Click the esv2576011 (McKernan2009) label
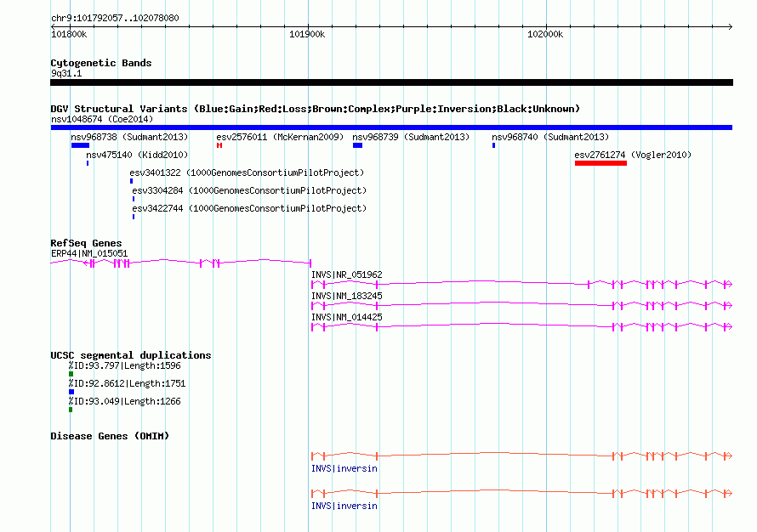Viewport: 757px width, 532px height. pos(280,137)
